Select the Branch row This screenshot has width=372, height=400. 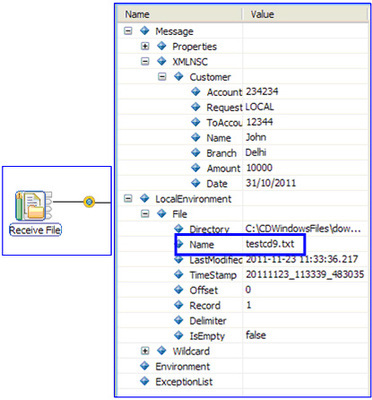tap(243, 153)
